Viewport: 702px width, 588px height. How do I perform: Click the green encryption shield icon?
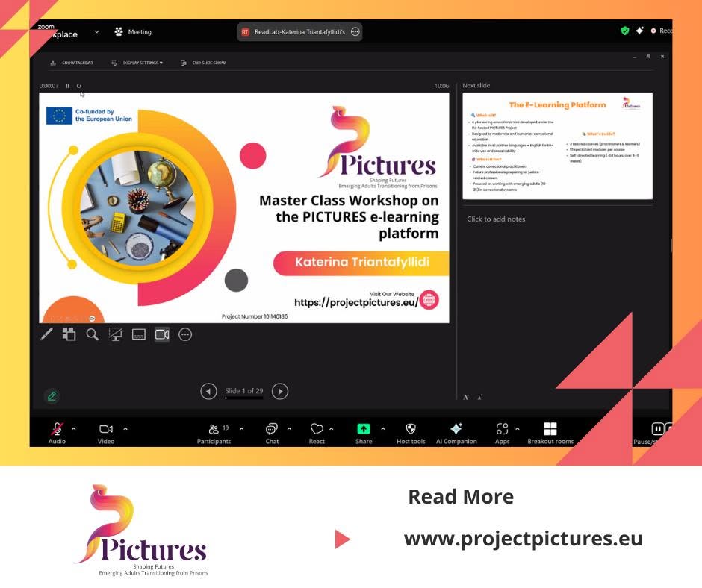tap(625, 31)
